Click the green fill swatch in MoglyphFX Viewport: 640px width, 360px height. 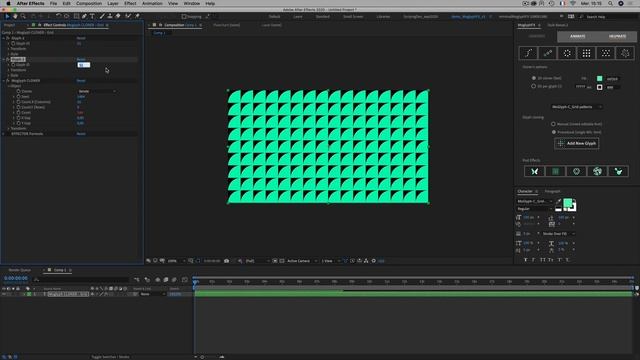(x=599, y=78)
